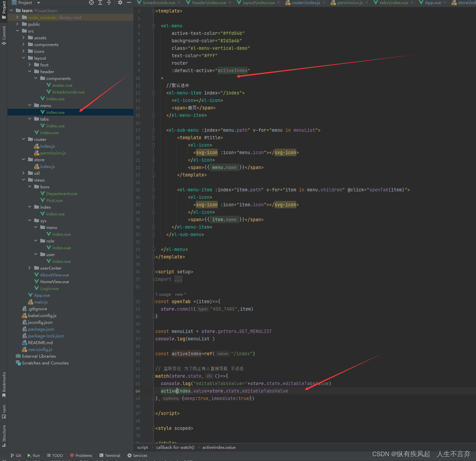The height and width of the screenshot is (461, 476).
Task: Collapse the bsns folder
Action: (x=29, y=187)
